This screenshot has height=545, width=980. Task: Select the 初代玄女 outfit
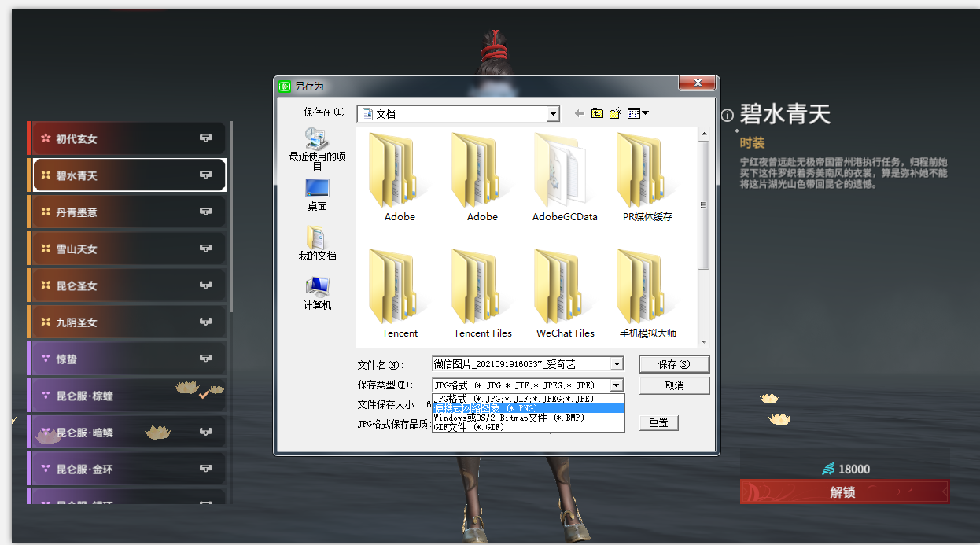tap(127, 138)
